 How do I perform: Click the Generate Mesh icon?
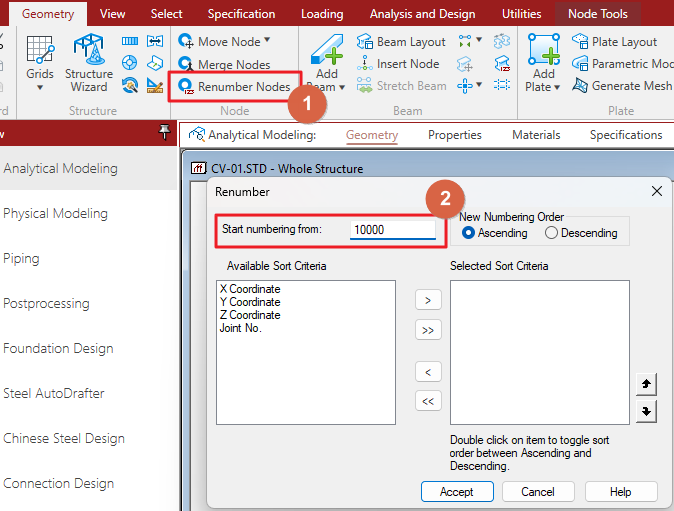(581, 86)
